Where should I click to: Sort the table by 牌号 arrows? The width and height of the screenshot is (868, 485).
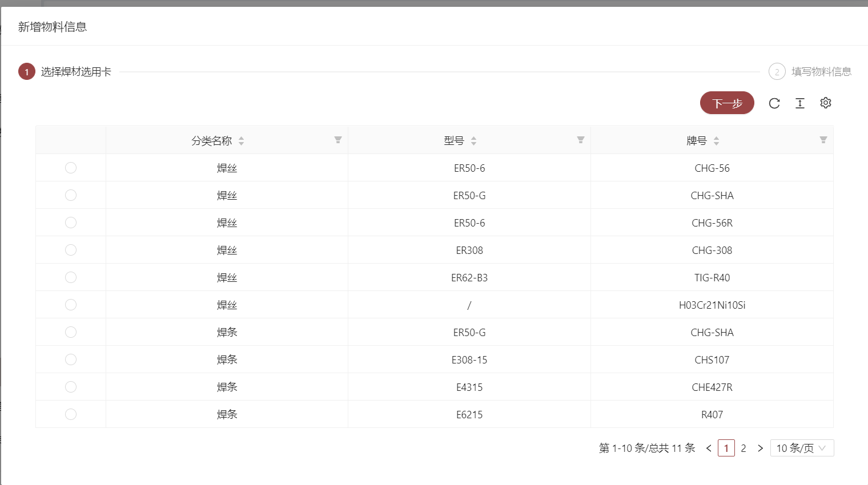point(717,141)
